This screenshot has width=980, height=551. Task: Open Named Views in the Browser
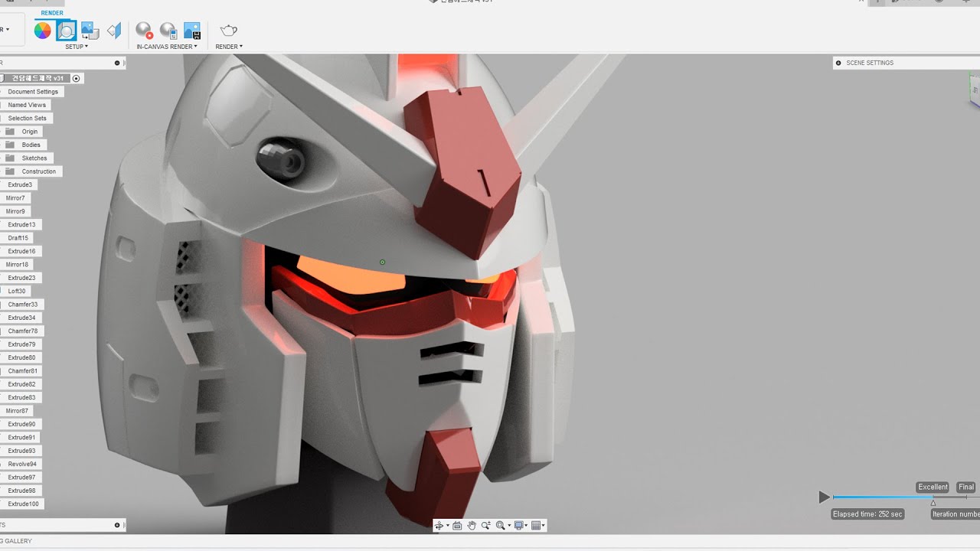[27, 105]
